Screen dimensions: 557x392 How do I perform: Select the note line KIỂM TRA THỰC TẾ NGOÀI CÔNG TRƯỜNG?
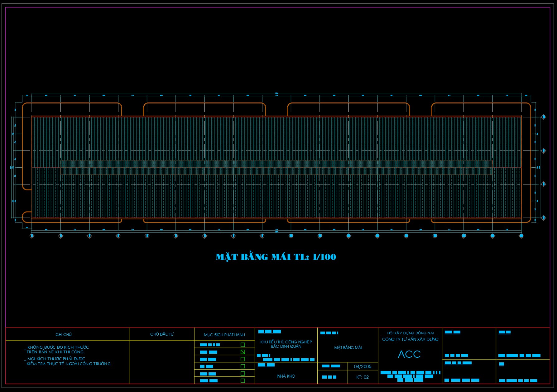point(69,364)
